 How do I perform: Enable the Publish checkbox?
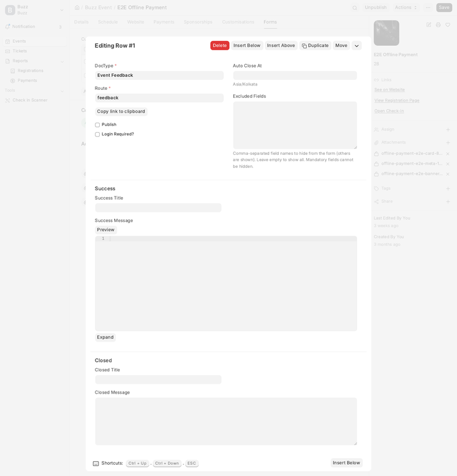(x=97, y=125)
